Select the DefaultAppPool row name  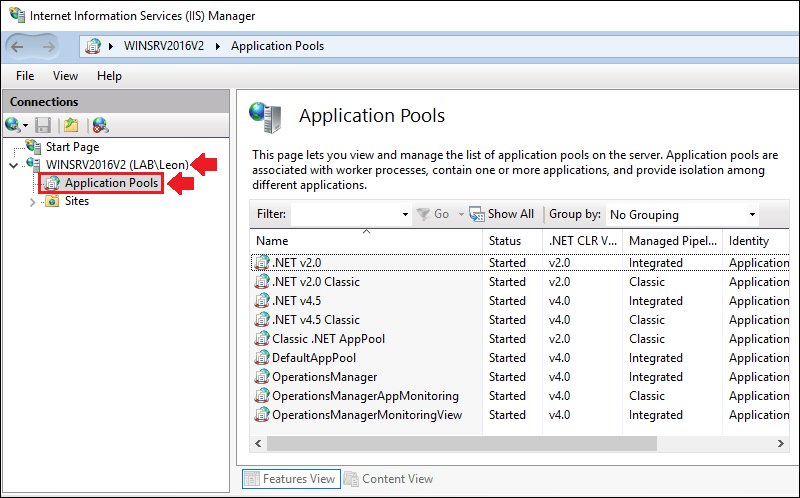[314, 358]
